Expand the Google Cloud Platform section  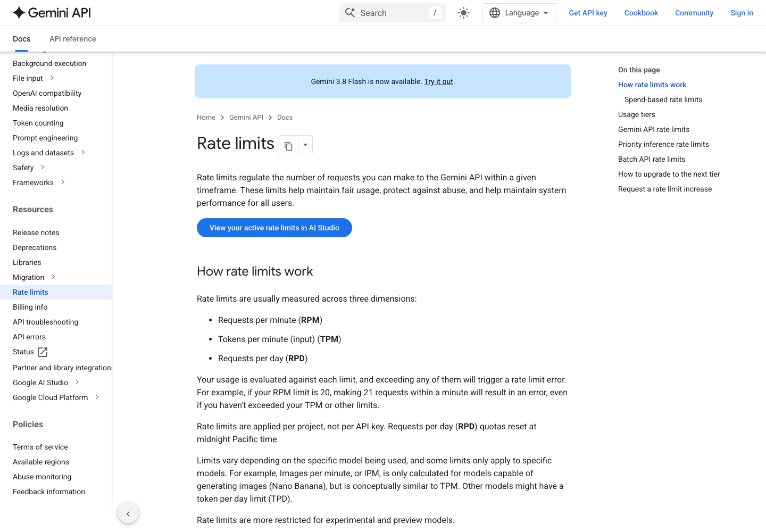pos(97,397)
